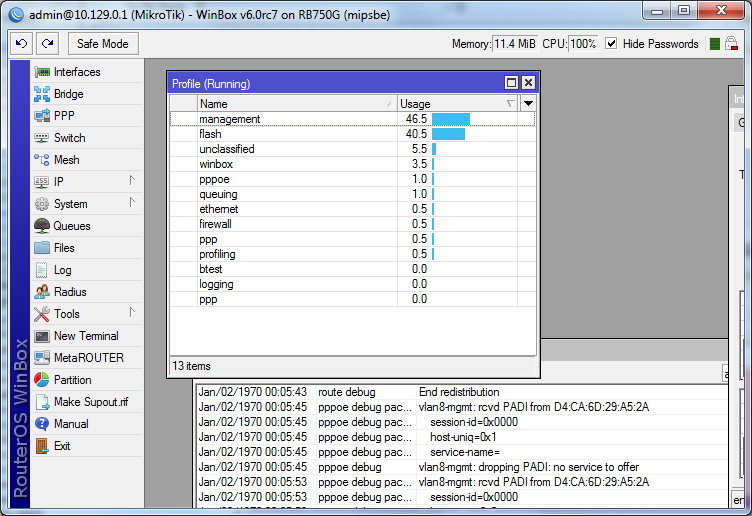Open the Switch icon in sidebar
Image resolution: width=752 pixels, height=516 pixels.
tap(42, 138)
